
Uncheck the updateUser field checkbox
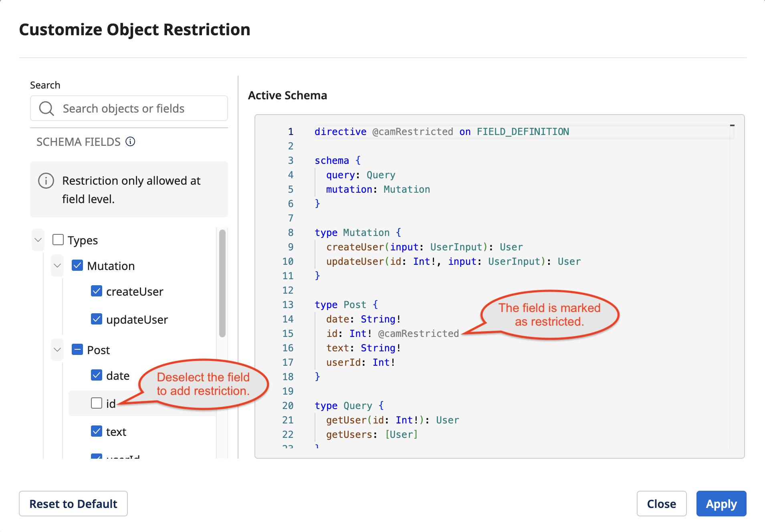(97, 319)
